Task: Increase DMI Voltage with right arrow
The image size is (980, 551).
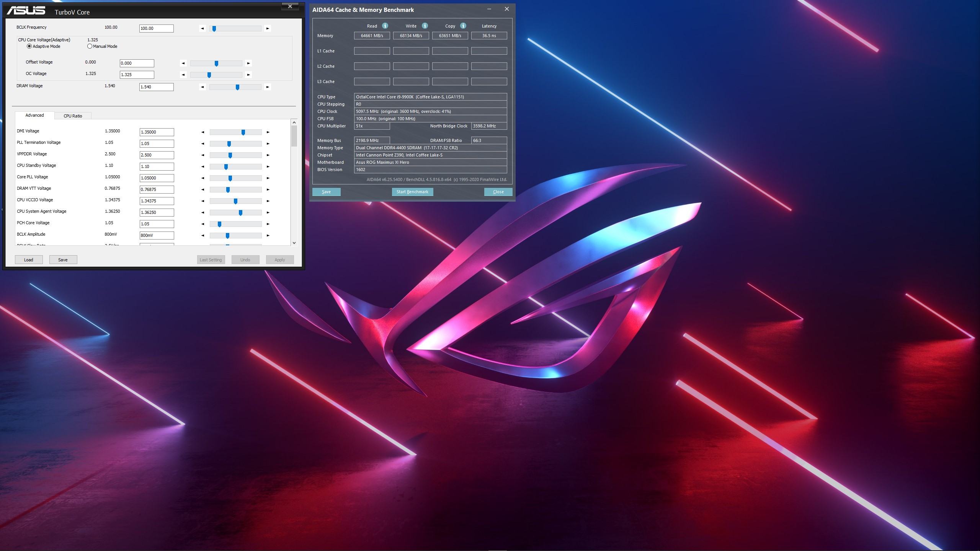Action: [268, 132]
